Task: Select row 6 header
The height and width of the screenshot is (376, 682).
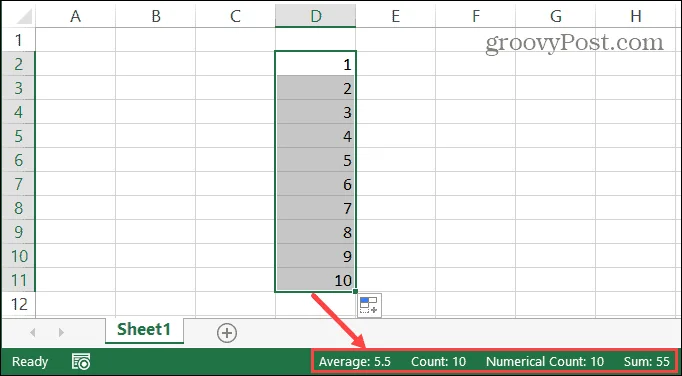Action: click(18, 160)
